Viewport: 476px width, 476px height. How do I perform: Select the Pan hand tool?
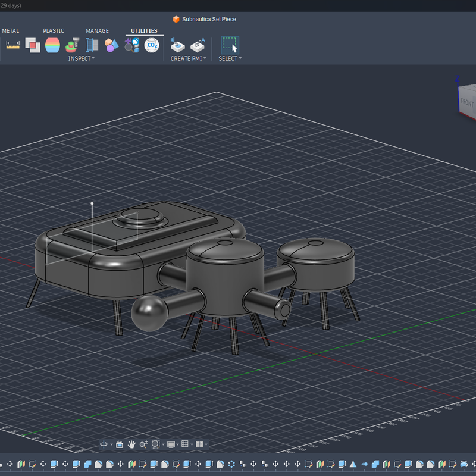click(131, 444)
